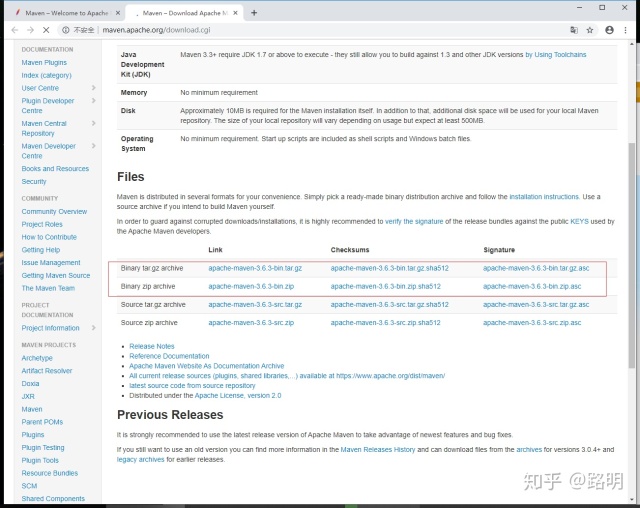
Task: Open the public KEYS link
Action: pos(579,221)
